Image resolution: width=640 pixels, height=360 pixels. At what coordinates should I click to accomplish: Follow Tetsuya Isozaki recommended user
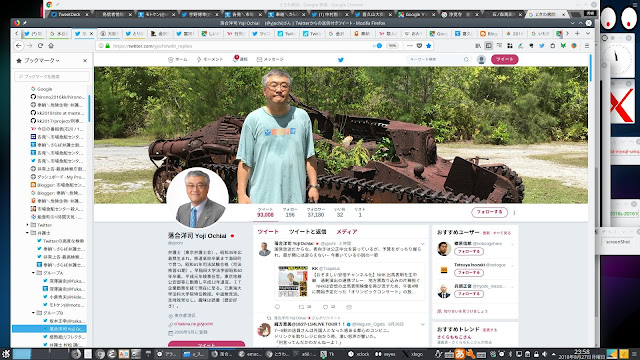click(469, 273)
